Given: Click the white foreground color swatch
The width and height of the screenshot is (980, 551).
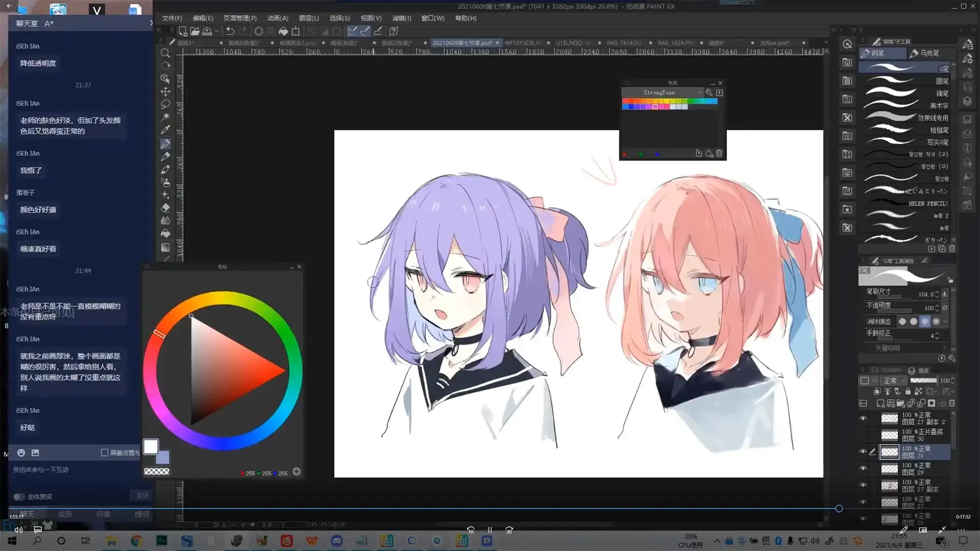Looking at the screenshot, I should click(151, 447).
